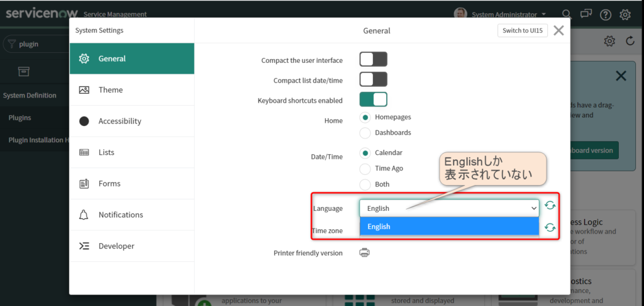Click the archive box icon in navigator

coord(24,72)
